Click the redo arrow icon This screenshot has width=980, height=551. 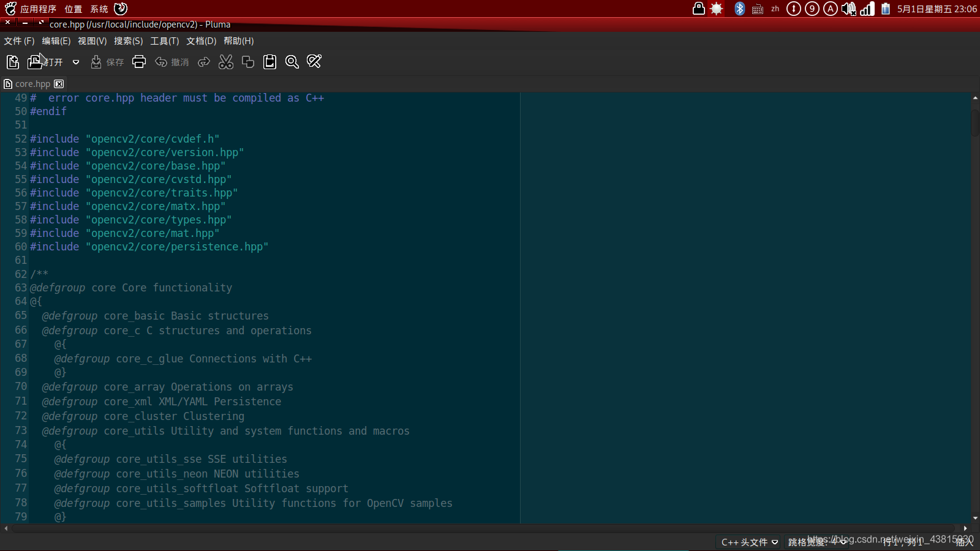point(204,62)
